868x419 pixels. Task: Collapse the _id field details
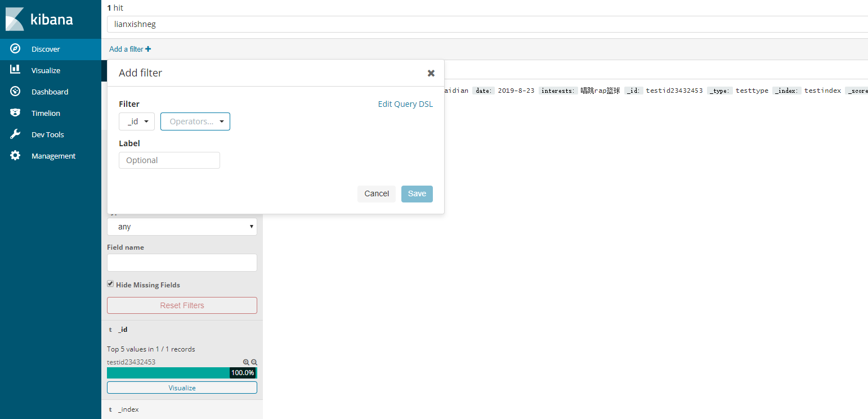pyautogui.click(x=123, y=330)
